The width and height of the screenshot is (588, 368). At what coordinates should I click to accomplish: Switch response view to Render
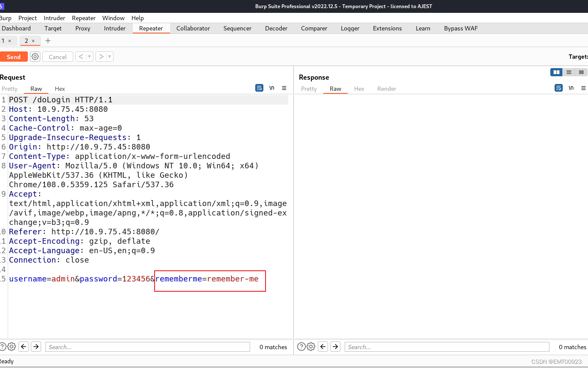(387, 89)
